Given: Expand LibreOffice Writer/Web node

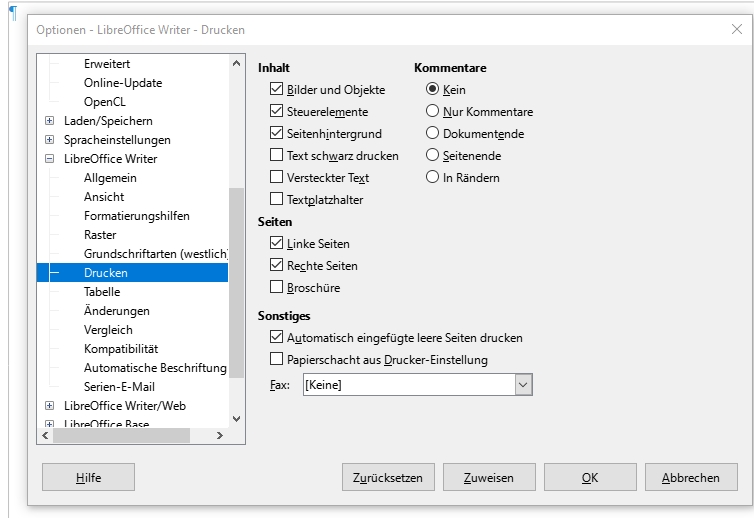Looking at the screenshot, I should pos(49,405).
